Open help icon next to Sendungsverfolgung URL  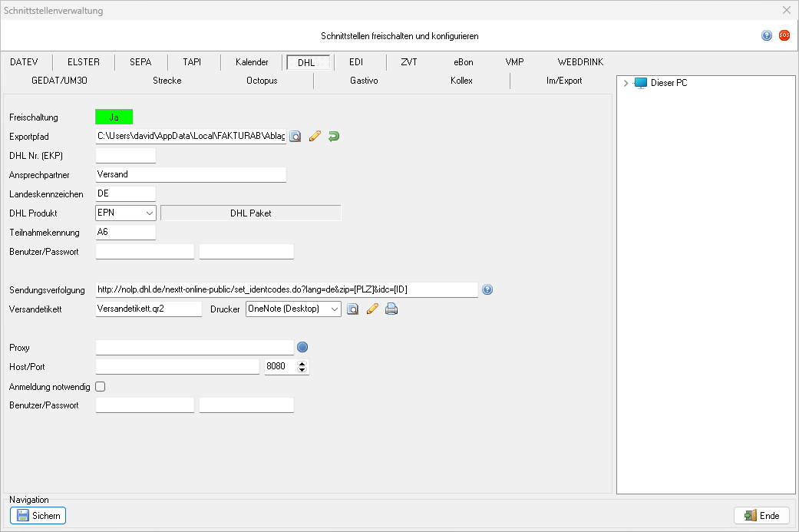tap(487, 290)
